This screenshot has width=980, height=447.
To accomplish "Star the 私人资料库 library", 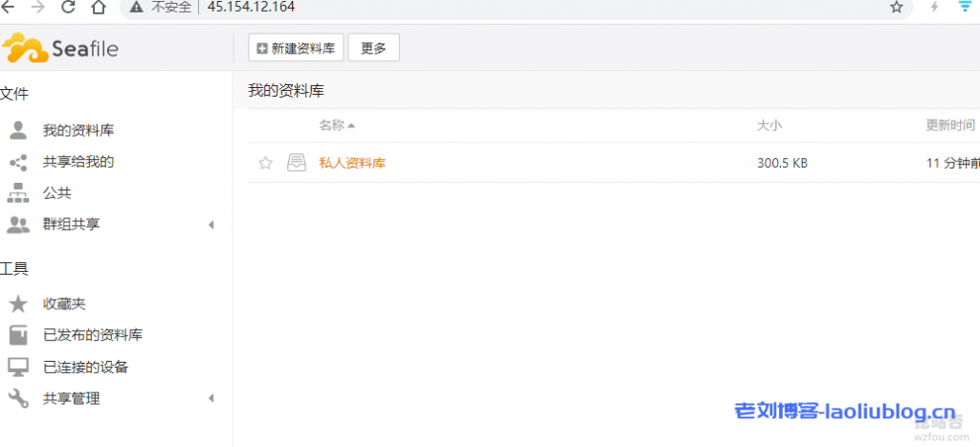I will click(266, 163).
